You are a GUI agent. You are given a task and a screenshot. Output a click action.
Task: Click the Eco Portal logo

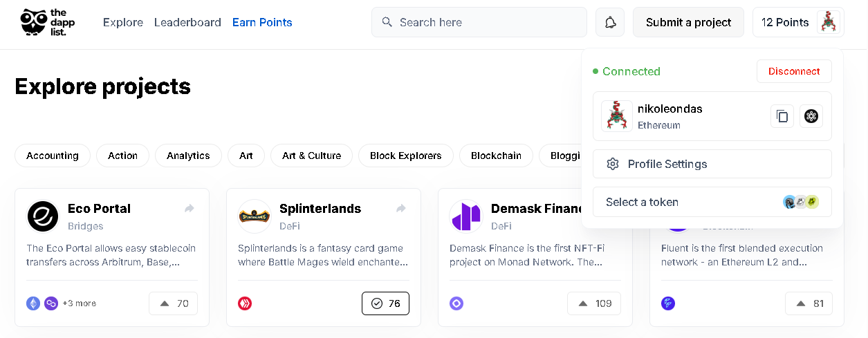pos(43,216)
